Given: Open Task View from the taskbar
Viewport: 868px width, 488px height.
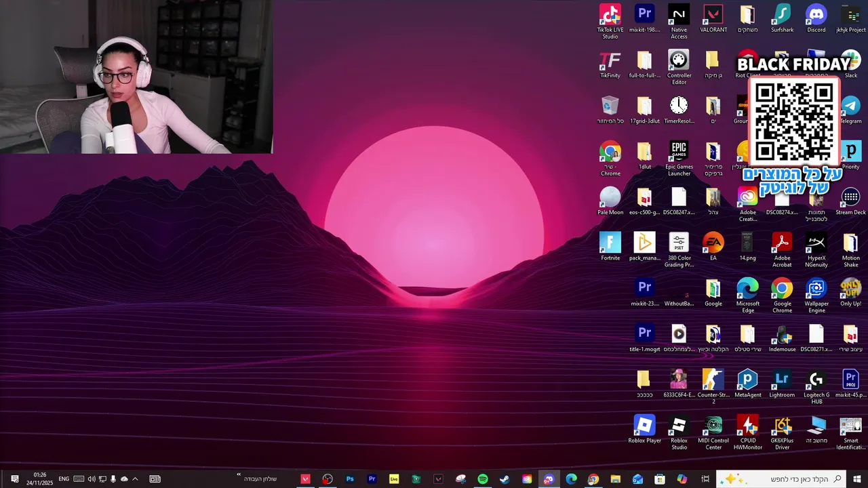Looking at the screenshot, I should pos(705,479).
